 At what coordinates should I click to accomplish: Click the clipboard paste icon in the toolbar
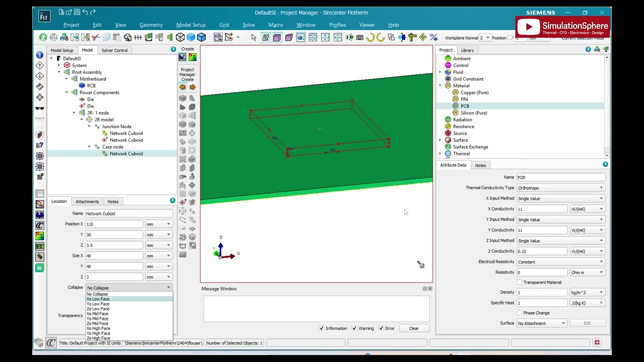click(117, 37)
